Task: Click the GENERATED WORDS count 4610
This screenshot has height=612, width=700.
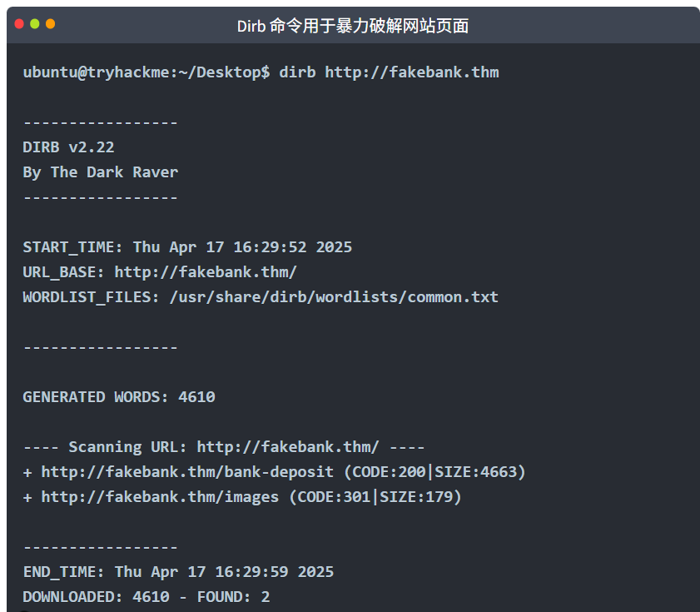Action: (x=197, y=396)
